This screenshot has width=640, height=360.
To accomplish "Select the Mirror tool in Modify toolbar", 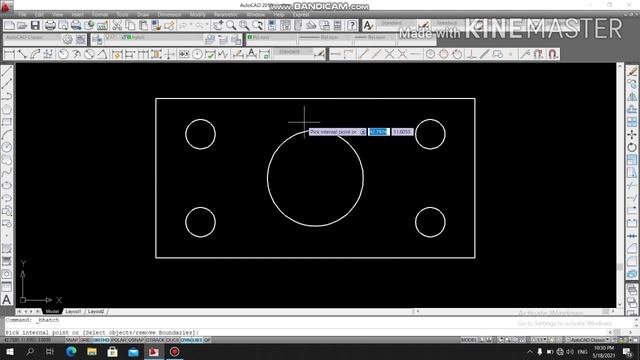I will (x=632, y=97).
